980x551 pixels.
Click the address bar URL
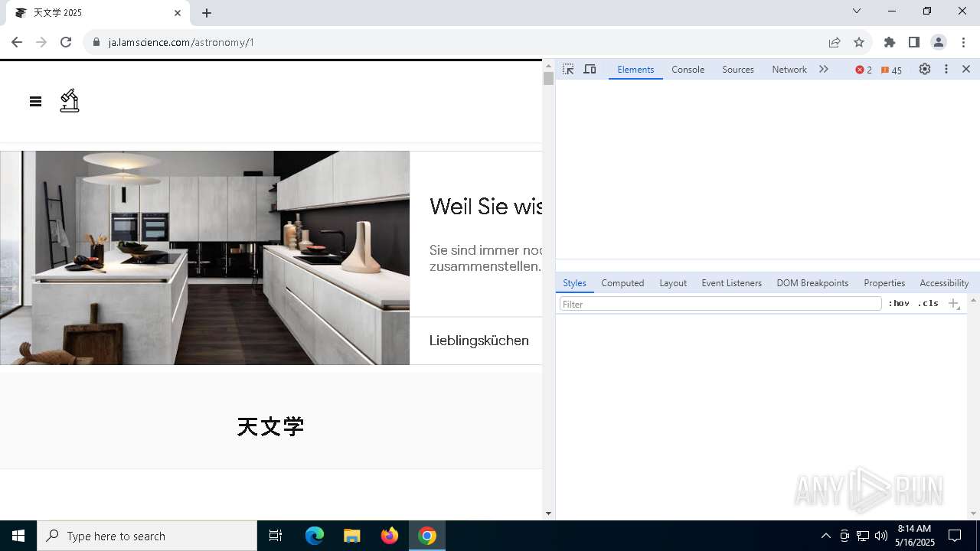181,42
